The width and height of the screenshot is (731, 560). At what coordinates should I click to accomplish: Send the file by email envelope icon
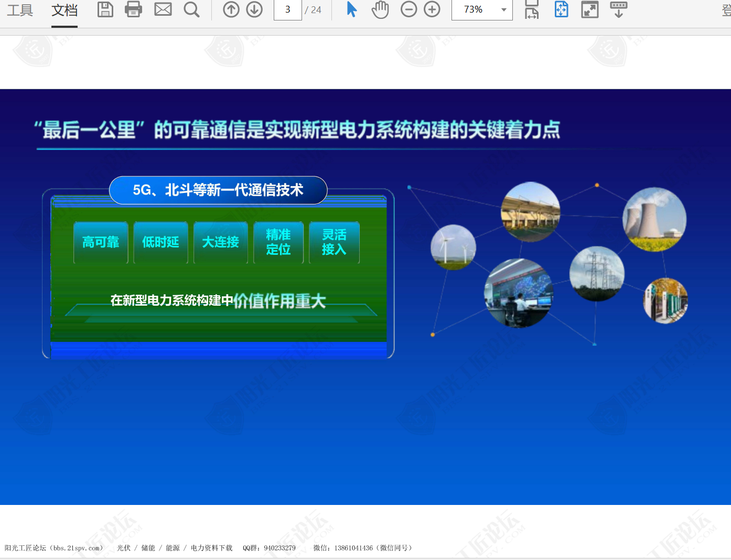click(163, 9)
